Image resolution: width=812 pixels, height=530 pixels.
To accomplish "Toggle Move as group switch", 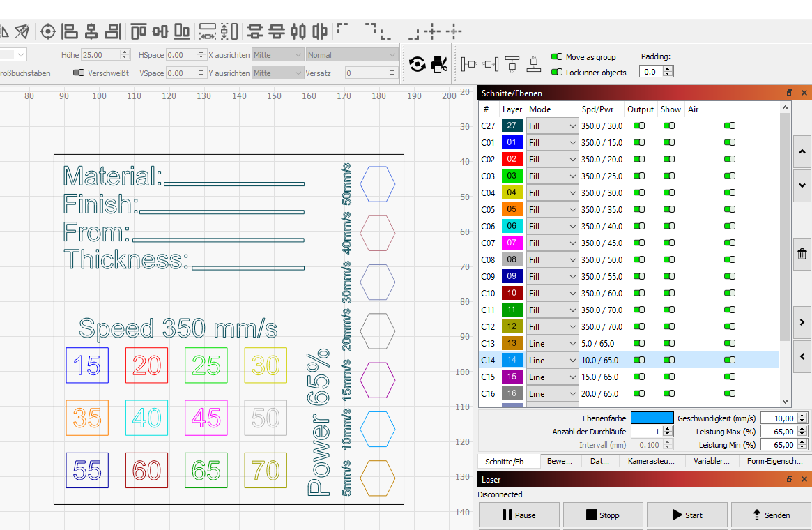I will pos(557,56).
